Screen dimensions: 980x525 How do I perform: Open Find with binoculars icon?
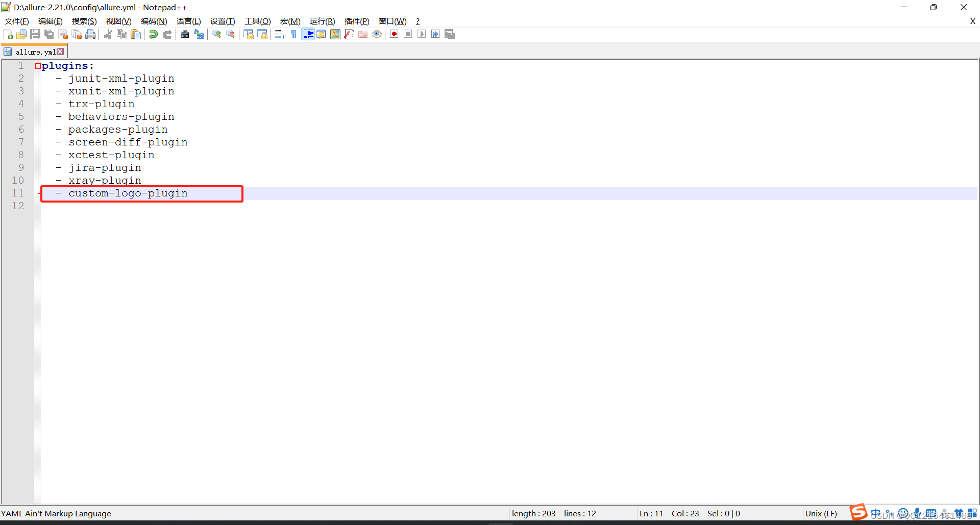tap(185, 34)
